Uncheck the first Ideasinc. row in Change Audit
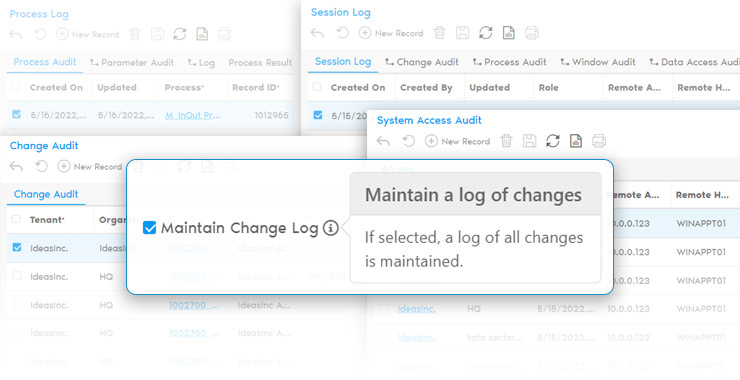The width and height of the screenshot is (740, 380). [x=17, y=247]
